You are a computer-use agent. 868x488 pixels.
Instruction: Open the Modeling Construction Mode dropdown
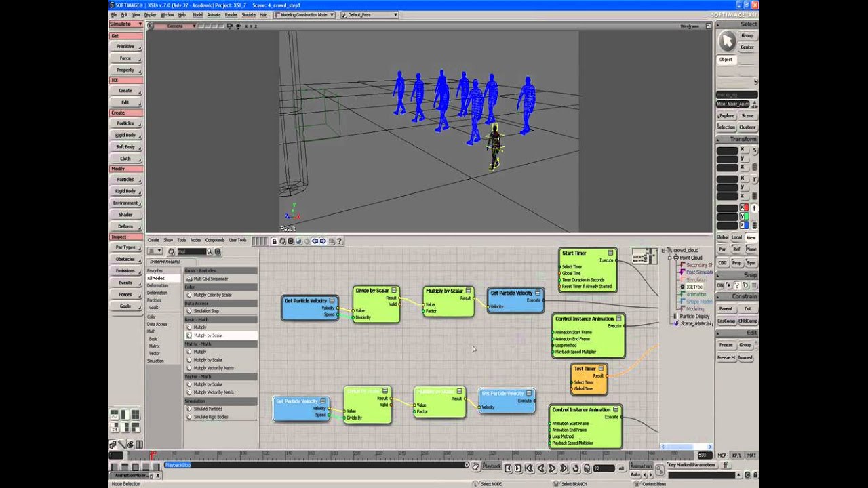click(x=304, y=14)
